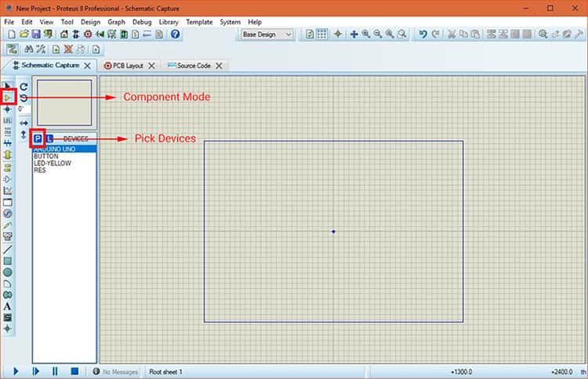Viewport: 588px width, 379px height.
Task: Click the zoom in magnifier icon
Action: click(366, 34)
